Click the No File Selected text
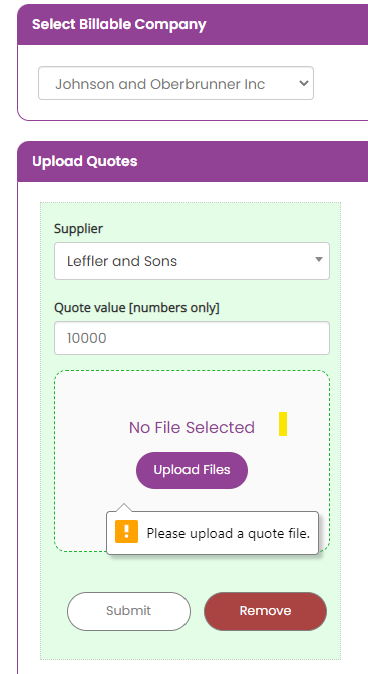 192,427
